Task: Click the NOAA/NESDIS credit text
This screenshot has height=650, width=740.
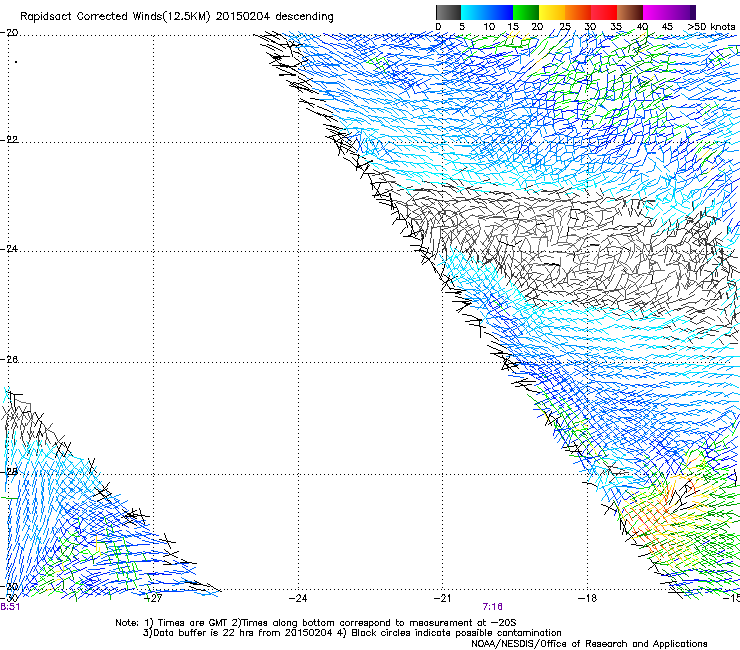Action: click(x=589, y=643)
